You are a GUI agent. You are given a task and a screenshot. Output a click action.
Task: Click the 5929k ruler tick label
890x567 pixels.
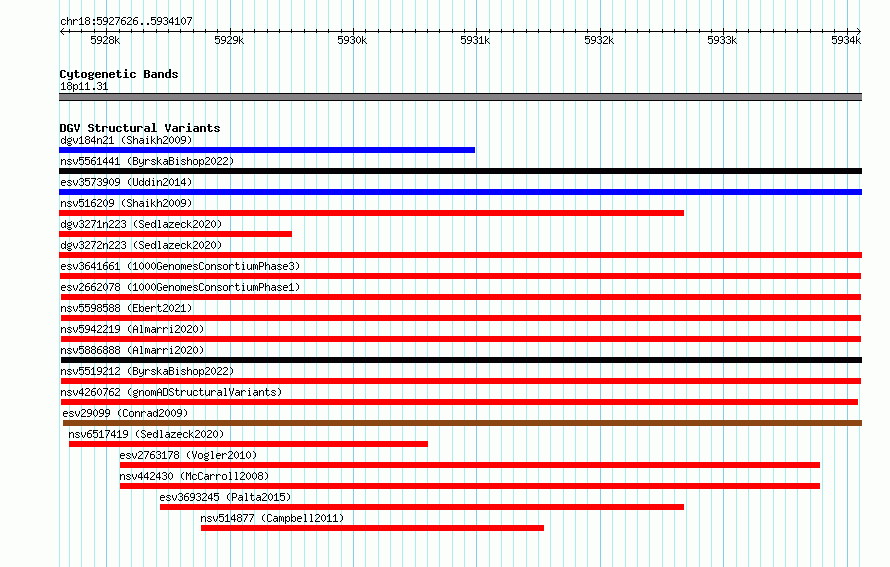click(229, 40)
